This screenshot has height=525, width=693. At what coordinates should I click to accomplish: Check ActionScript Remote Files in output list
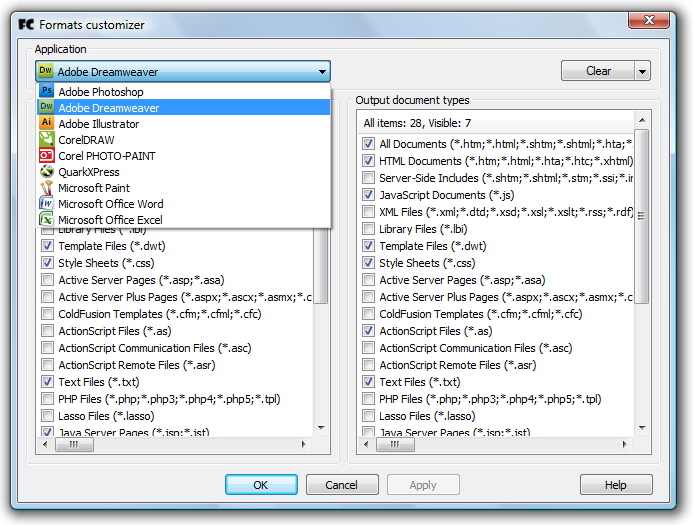[x=368, y=365]
